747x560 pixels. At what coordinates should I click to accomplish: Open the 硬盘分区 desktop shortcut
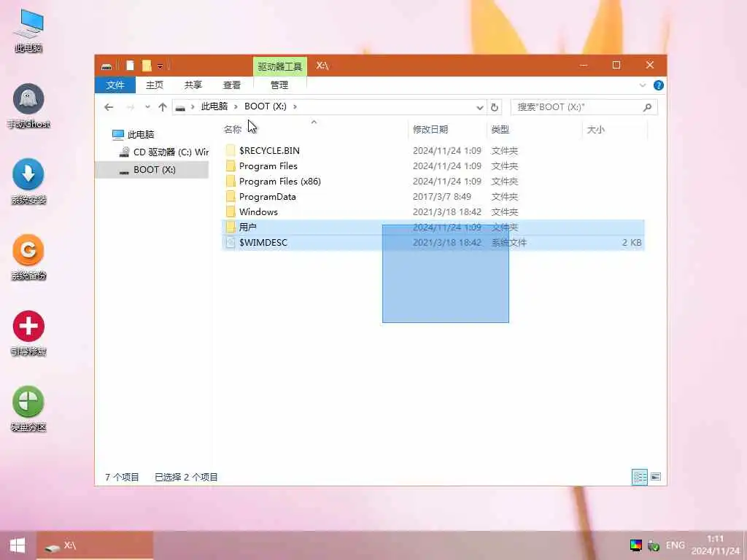point(28,408)
